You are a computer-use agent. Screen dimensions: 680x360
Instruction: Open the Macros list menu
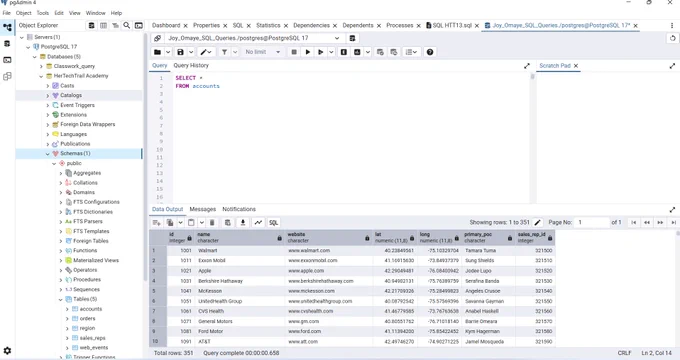click(411, 52)
